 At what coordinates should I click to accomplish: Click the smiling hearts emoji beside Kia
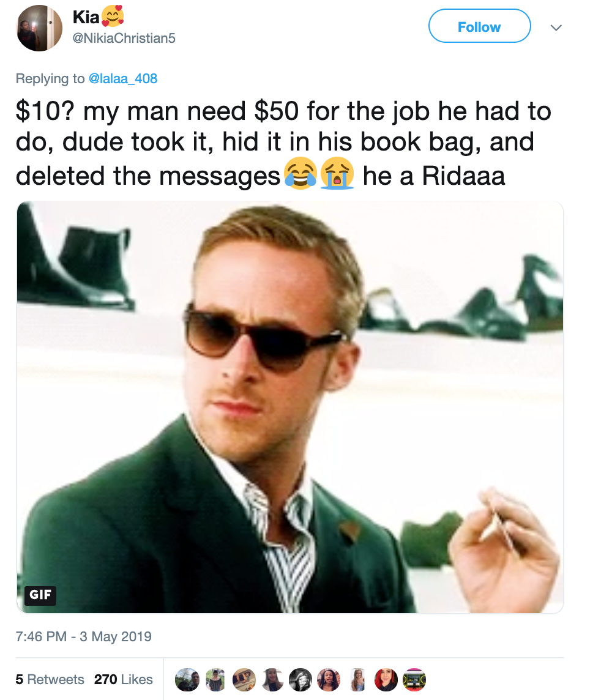[x=113, y=16]
